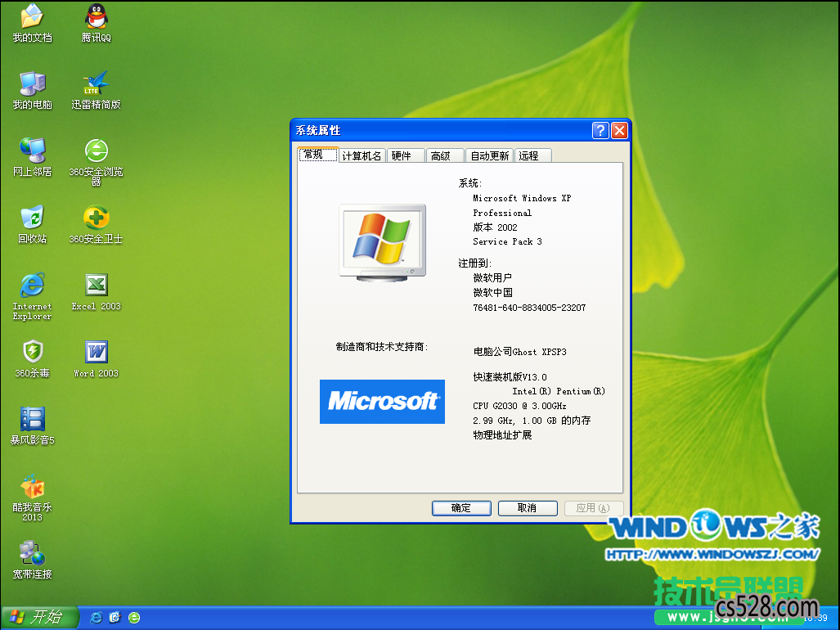
Task: Select the 网上邻居 icon
Action: (32, 157)
